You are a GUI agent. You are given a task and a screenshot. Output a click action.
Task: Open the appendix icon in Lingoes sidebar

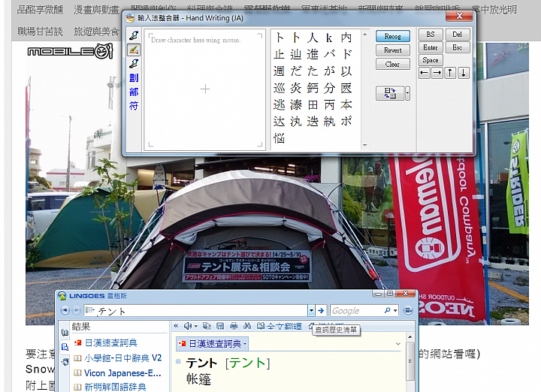65,361
